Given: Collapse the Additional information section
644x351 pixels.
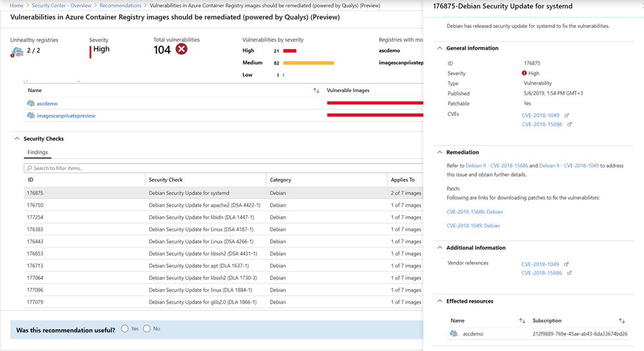Looking at the screenshot, I should point(440,247).
